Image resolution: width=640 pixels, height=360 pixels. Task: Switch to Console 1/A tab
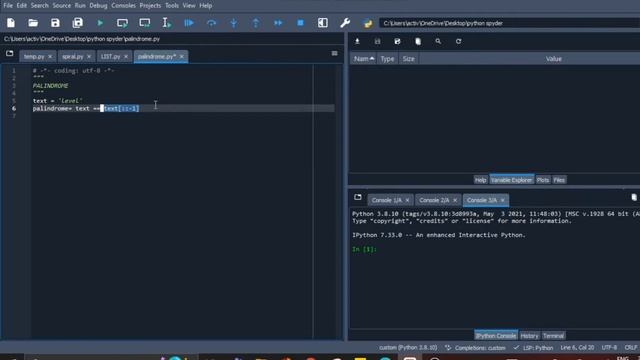[x=387, y=200]
